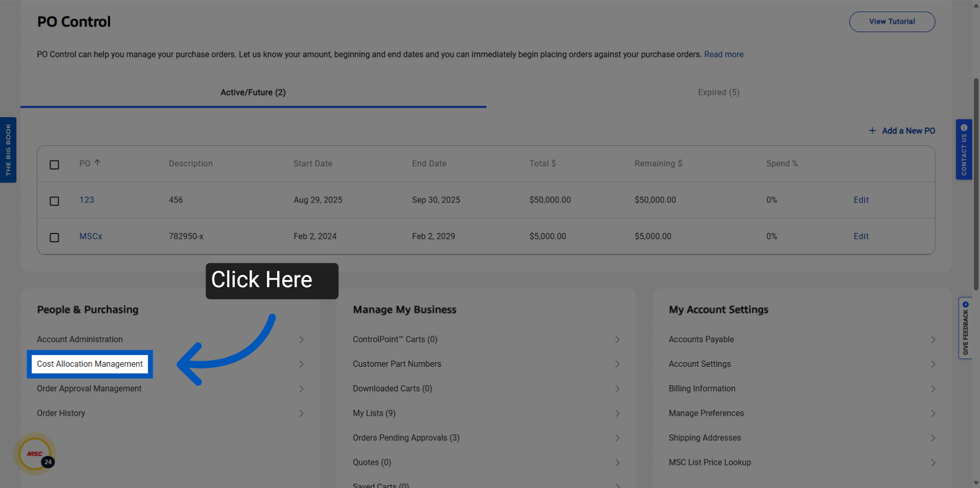Open the Give Feedback side tab
This screenshot has height=488, width=980.
coord(965,328)
